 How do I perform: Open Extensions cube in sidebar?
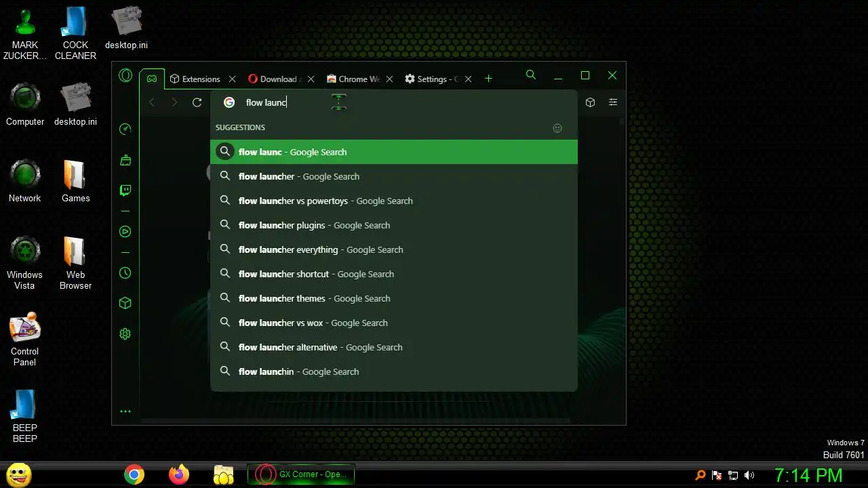pyautogui.click(x=125, y=303)
